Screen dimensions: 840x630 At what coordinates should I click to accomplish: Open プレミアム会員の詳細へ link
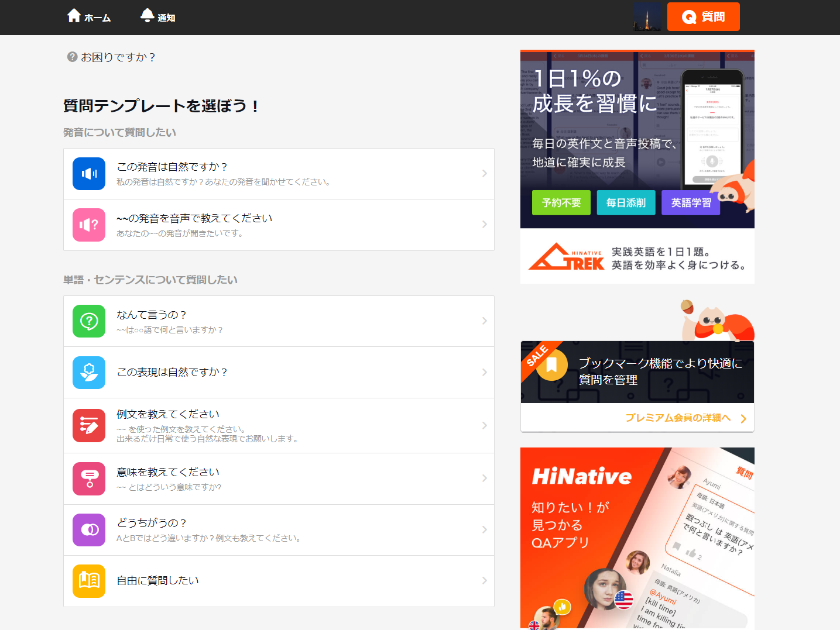coord(678,418)
